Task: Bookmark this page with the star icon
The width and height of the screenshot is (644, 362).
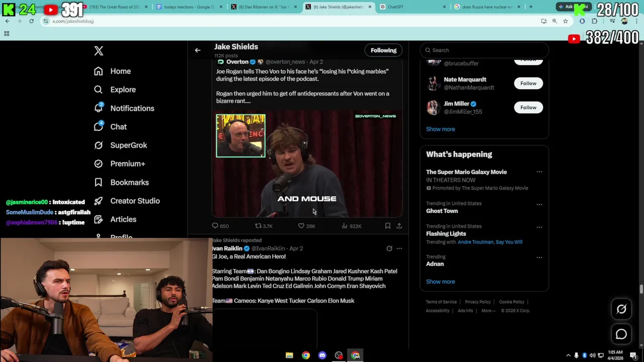Action: [566, 21]
